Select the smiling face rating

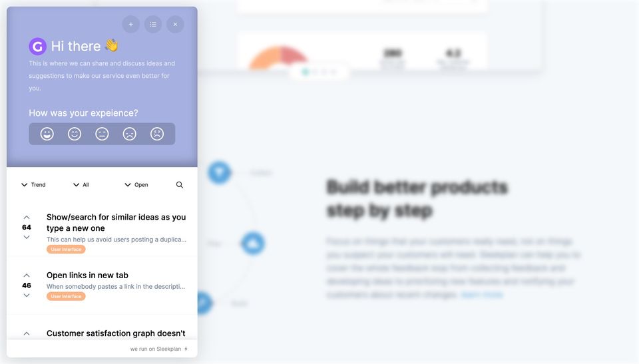[x=75, y=134]
